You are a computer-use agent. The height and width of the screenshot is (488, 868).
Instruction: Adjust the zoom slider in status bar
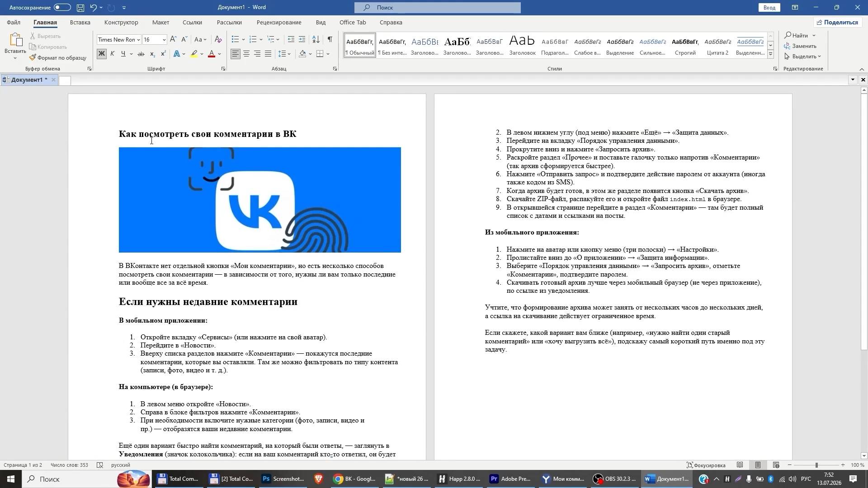[816, 465]
